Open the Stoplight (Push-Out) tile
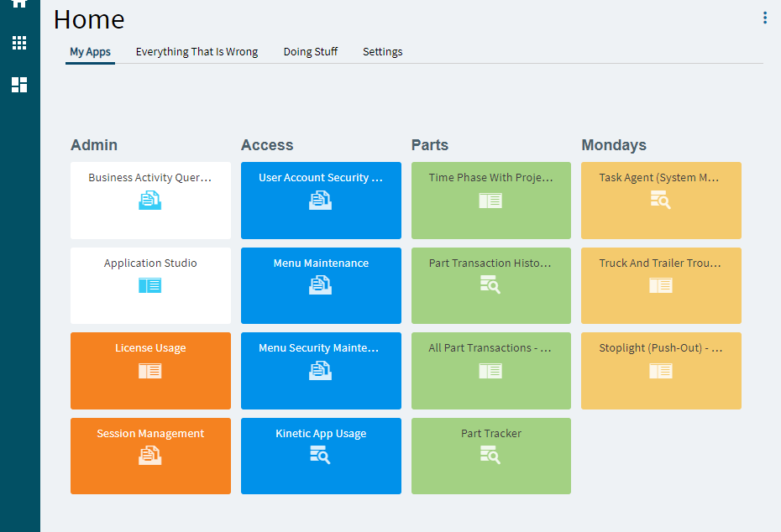The width and height of the screenshot is (781, 532). (661, 371)
